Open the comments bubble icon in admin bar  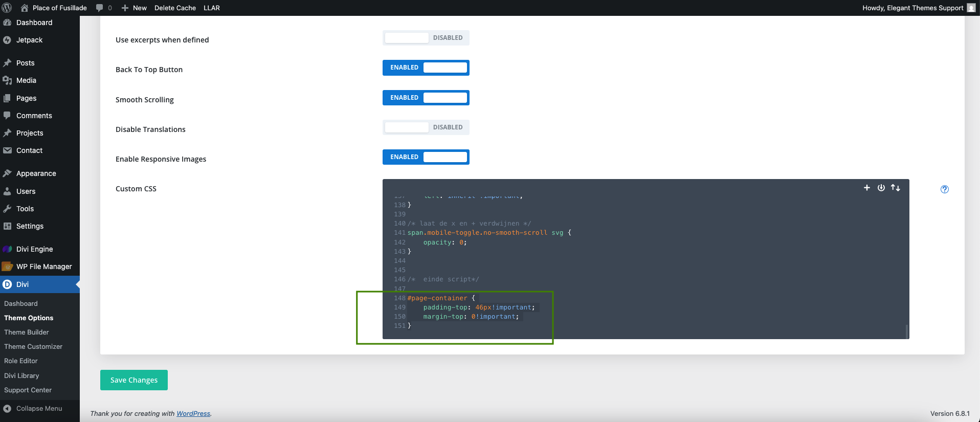(100, 8)
